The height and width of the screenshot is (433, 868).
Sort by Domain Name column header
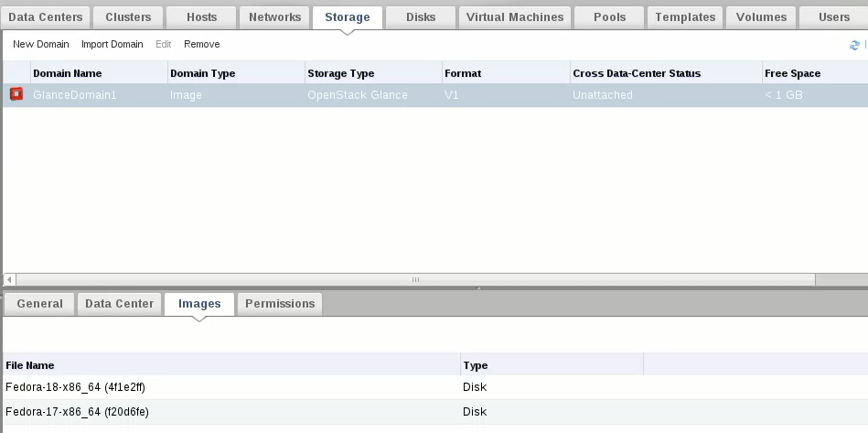[x=68, y=73]
